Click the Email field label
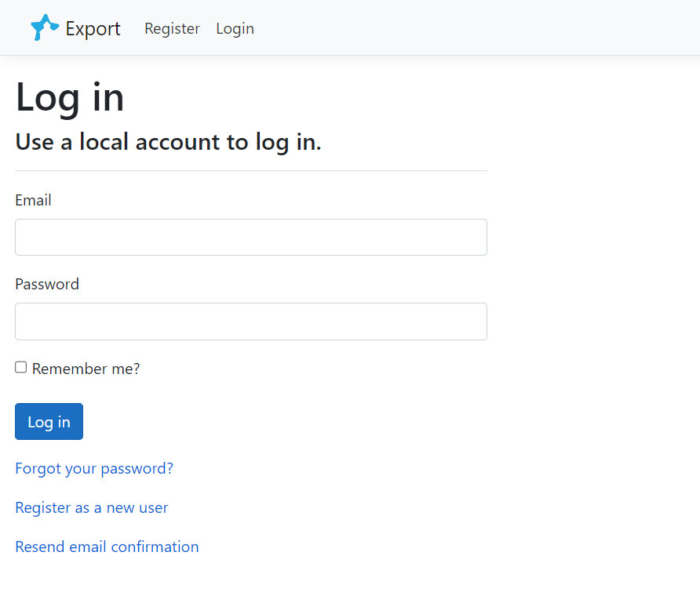The image size is (700, 603). click(x=33, y=200)
